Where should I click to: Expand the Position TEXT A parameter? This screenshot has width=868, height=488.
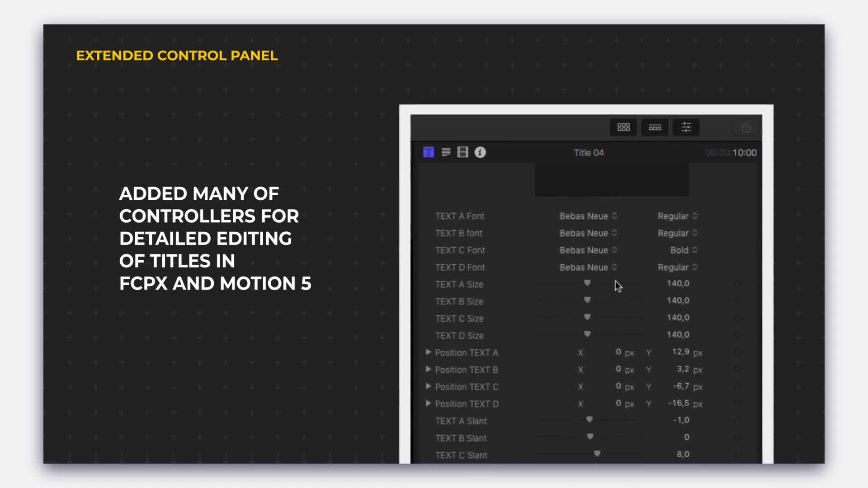[429, 352]
